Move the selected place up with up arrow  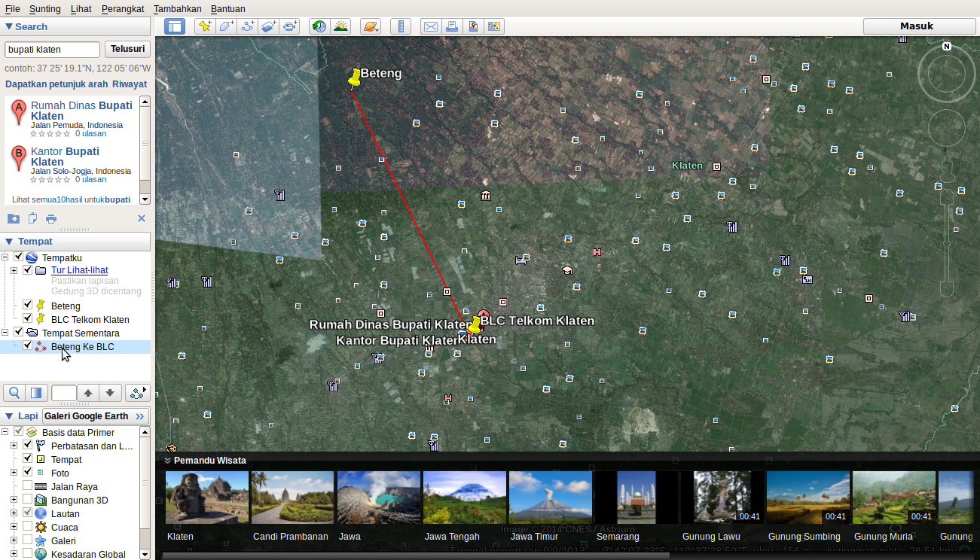click(x=88, y=393)
